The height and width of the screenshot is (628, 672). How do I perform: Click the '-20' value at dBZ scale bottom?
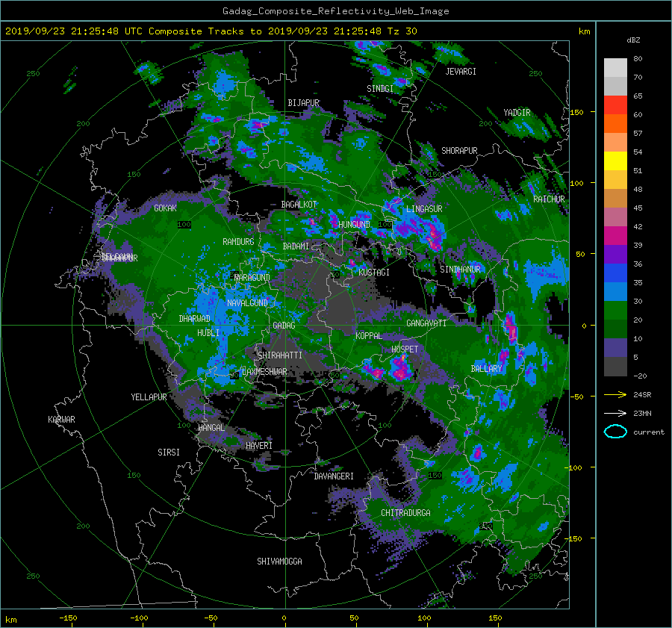pos(640,376)
